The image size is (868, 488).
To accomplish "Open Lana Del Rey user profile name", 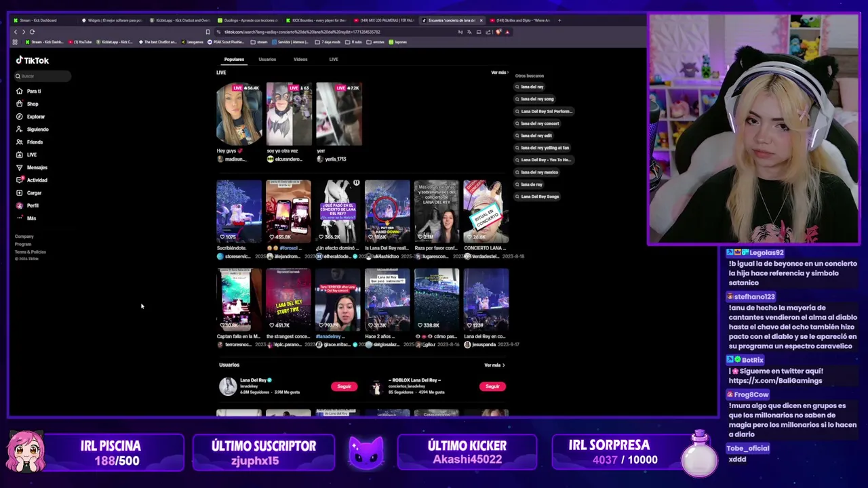I will [x=253, y=380].
